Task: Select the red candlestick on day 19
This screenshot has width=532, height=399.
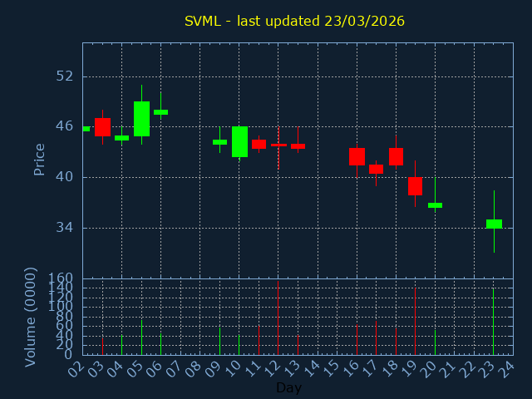Action: tap(415, 186)
